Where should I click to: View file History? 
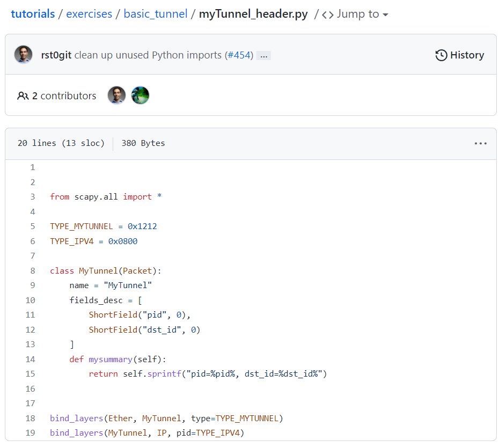[460, 55]
